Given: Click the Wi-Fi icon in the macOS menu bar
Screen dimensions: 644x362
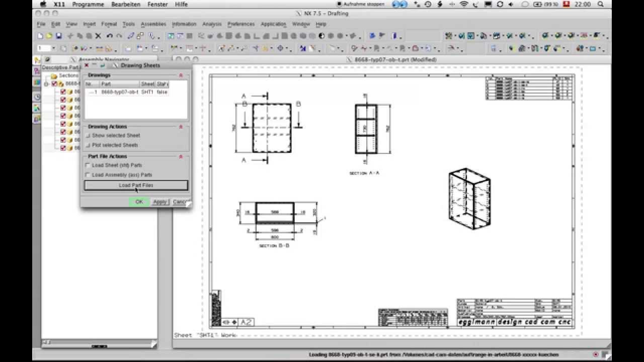Looking at the screenshot, I should pyautogui.click(x=463, y=4).
